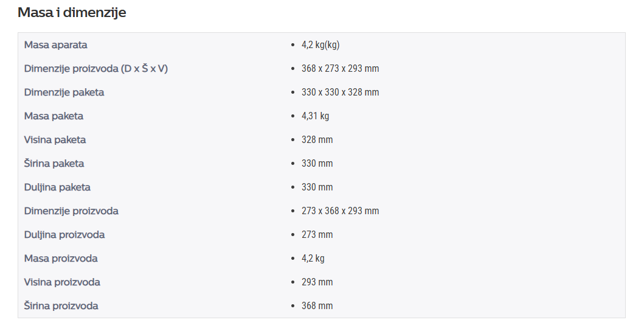Click the '293 mm' value
This screenshot has height=331, width=644.
[317, 282]
